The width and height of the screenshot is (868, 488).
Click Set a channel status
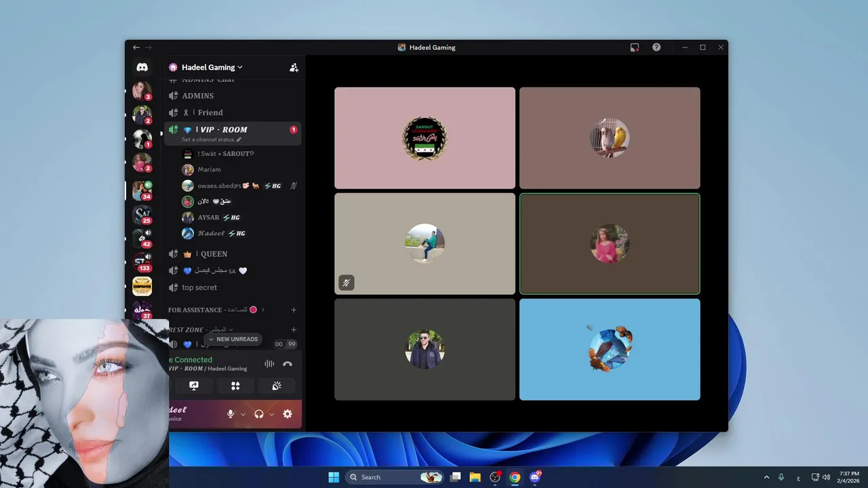pyautogui.click(x=208, y=140)
